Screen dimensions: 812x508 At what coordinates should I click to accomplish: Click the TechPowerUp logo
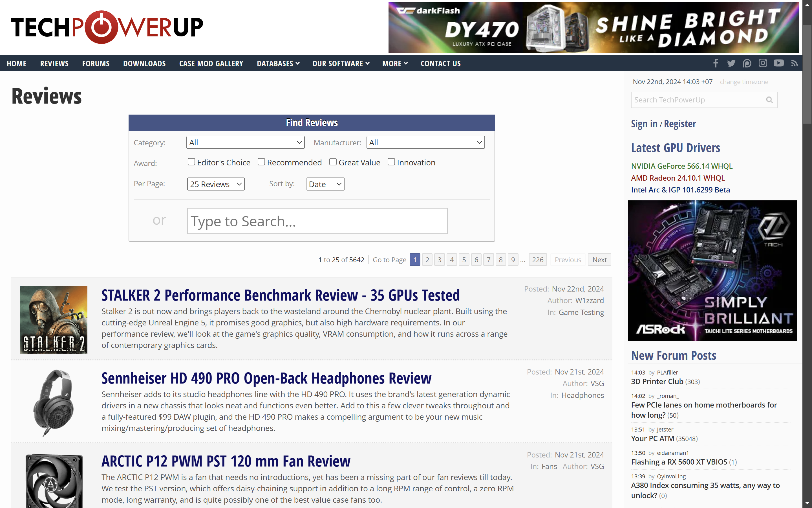[107, 27]
